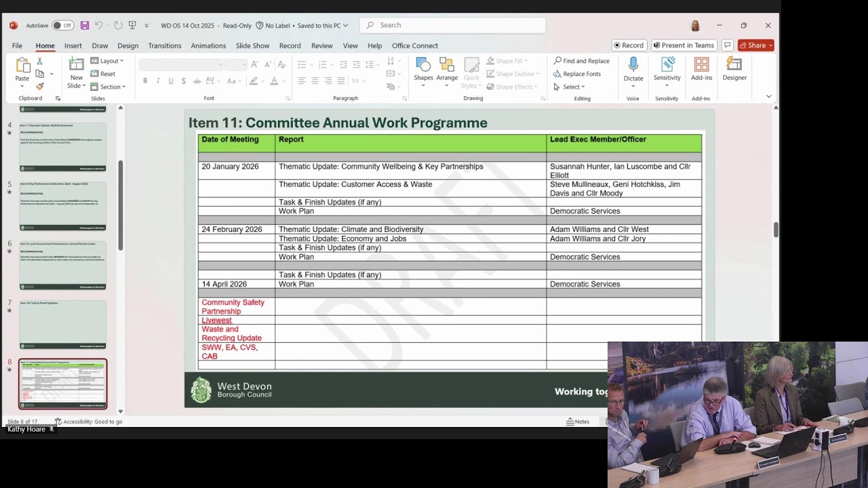The image size is (868, 488).
Task: Open Add-ins from the ribbon
Action: pyautogui.click(x=702, y=69)
